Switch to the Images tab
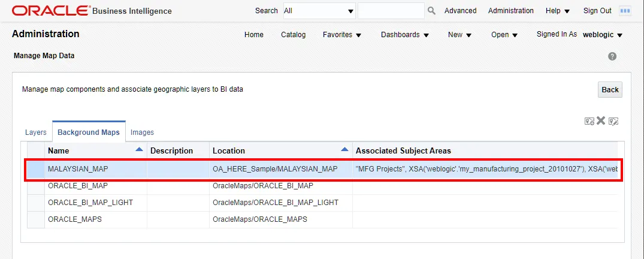Viewport: 644px width, 259px height. pyautogui.click(x=142, y=132)
